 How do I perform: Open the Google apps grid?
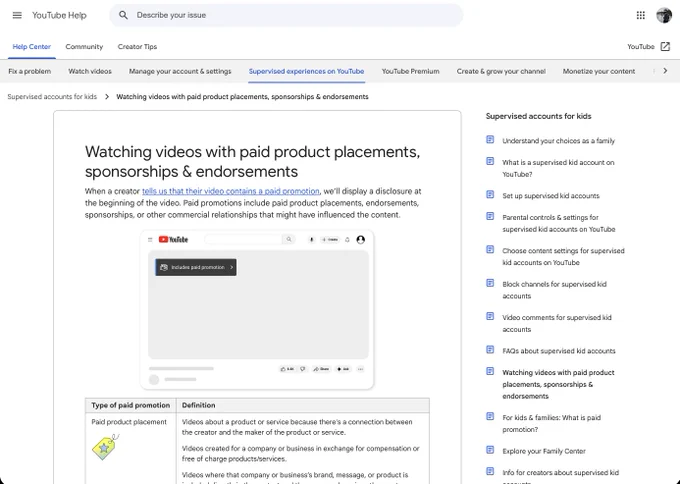pos(641,15)
